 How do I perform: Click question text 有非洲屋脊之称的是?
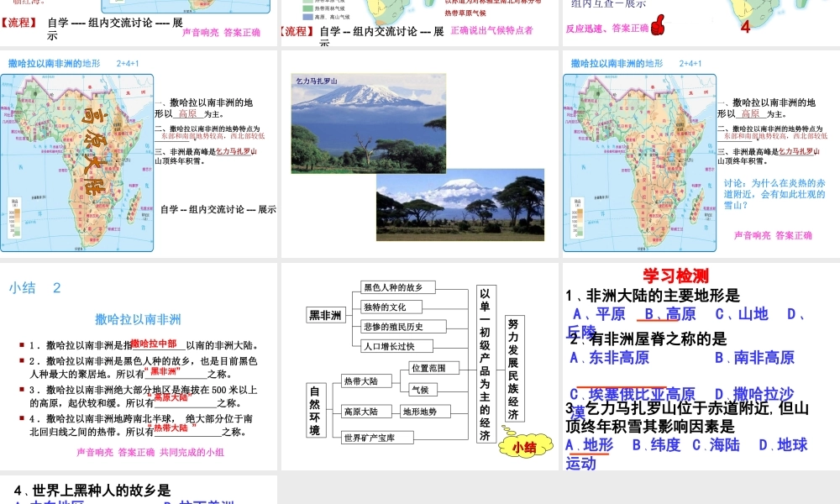click(658, 339)
